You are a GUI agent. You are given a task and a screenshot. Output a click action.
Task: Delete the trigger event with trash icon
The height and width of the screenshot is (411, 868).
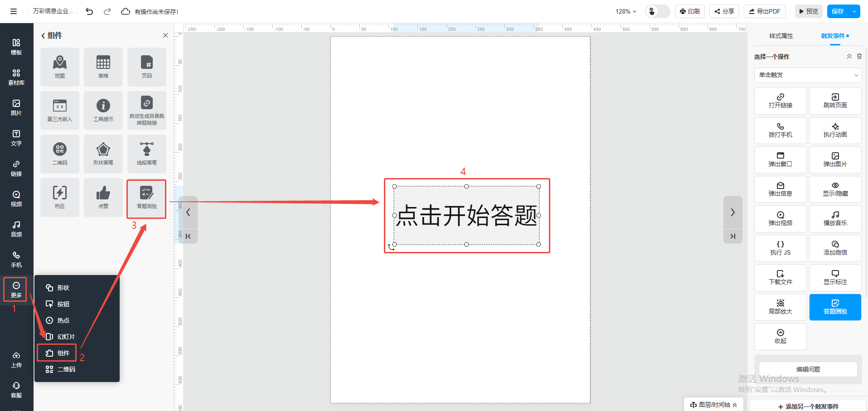[859, 57]
